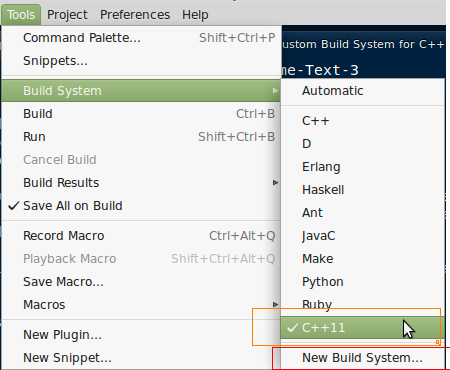Select Make build system
The image size is (450, 370).
coord(363,259)
